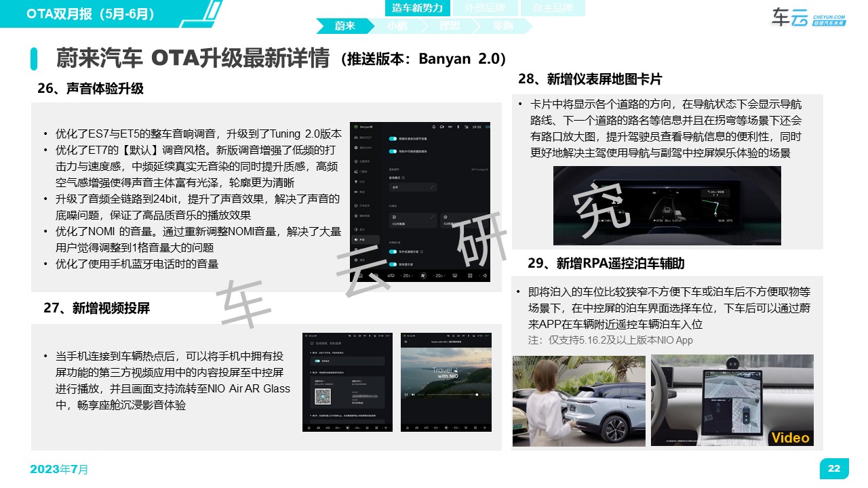Select the fan icon in the bottom dock
This screenshot has width=868, height=488.
[422, 275]
